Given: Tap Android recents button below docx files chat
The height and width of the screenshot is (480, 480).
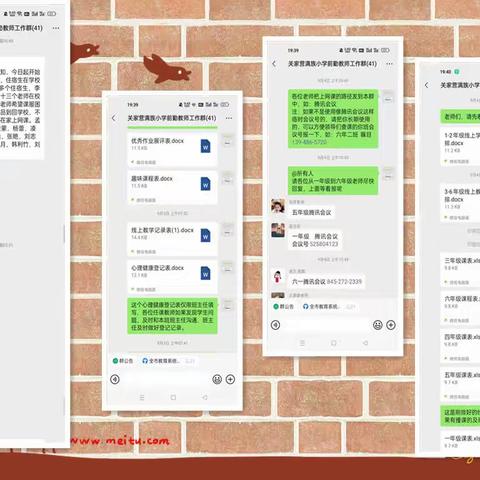Looking at the screenshot, I should tap(142, 397).
